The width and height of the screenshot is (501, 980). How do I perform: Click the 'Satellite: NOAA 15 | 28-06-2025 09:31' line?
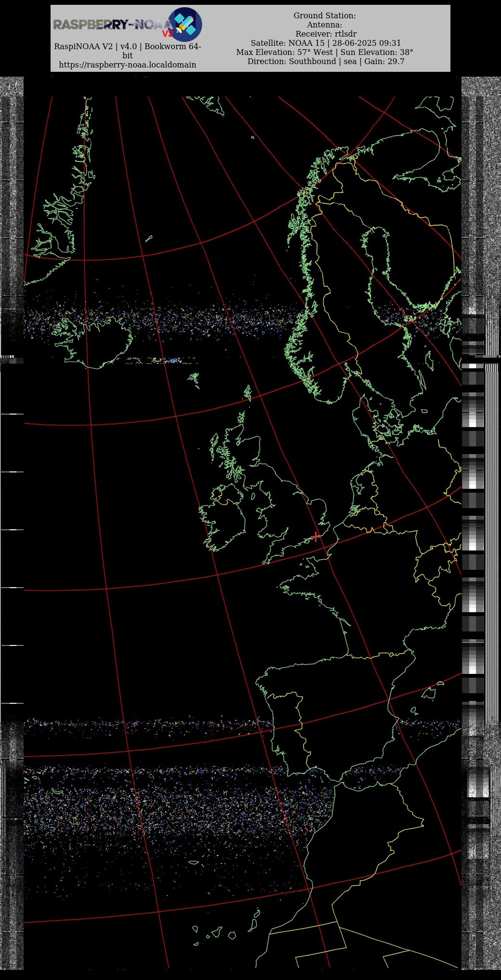coord(326,43)
